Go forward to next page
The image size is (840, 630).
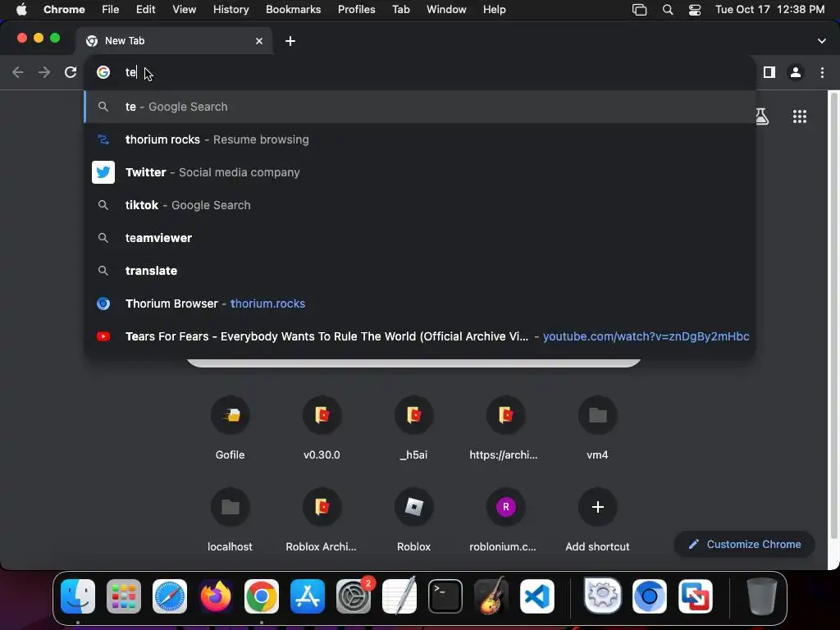coord(44,72)
